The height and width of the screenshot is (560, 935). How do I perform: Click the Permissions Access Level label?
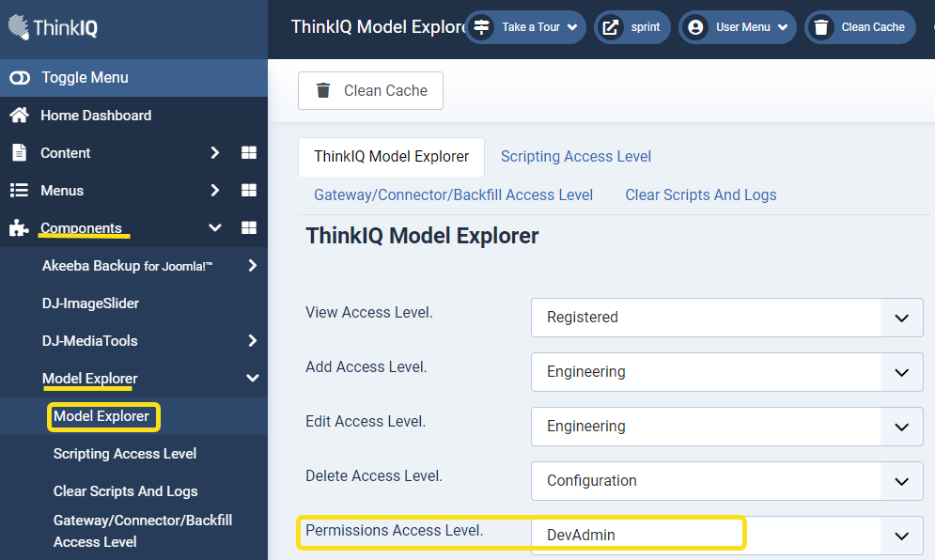click(x=394, y=530)
